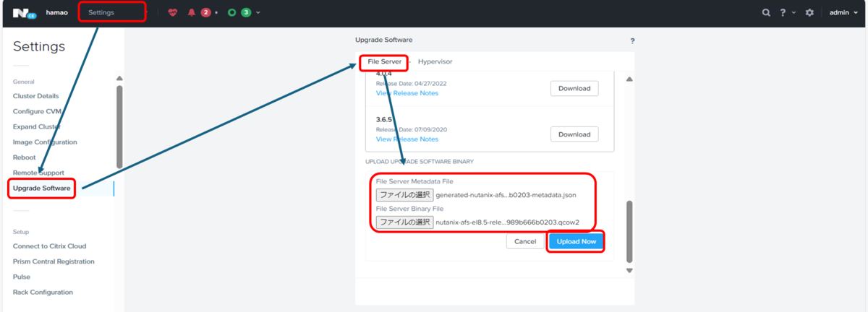This screenshot has height=312, width=868.
Task: Click the hamao cluster name
Action: point(56,12)
